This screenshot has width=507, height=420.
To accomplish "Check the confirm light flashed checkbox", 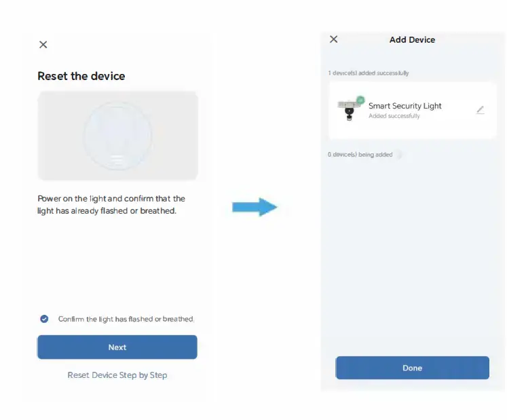I will [x=44, y=319].
